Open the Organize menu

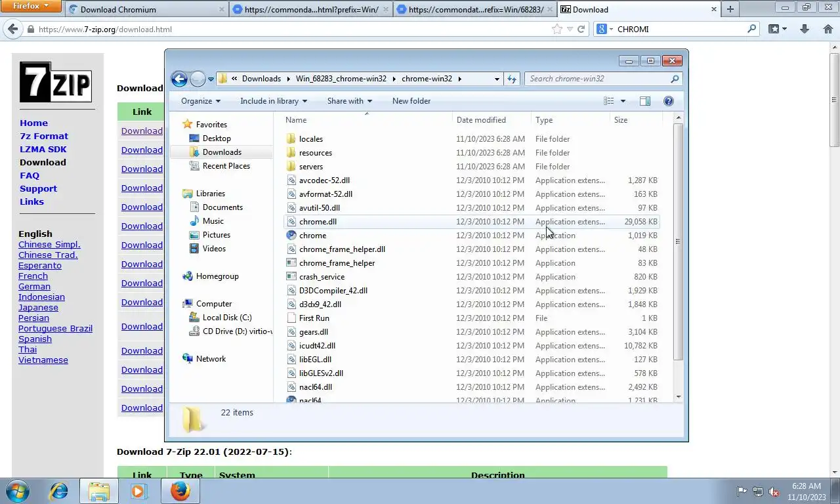click(201, 101)
